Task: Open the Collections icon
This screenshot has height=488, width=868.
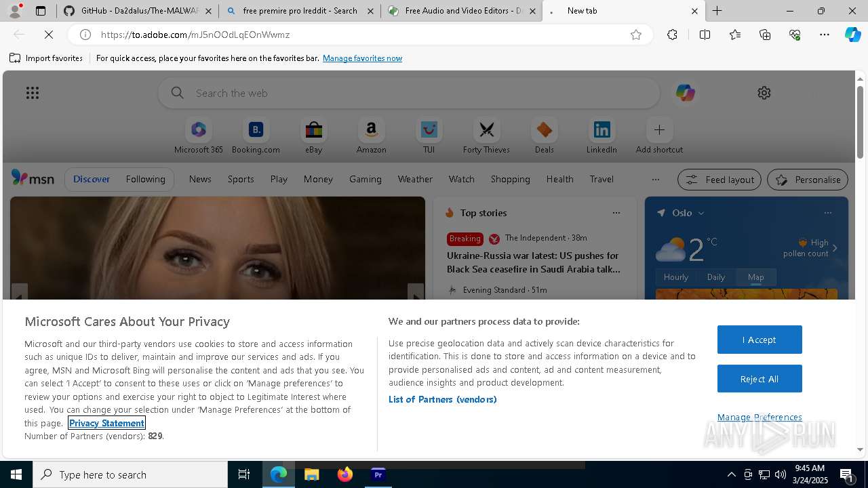Action: [765, 35]
